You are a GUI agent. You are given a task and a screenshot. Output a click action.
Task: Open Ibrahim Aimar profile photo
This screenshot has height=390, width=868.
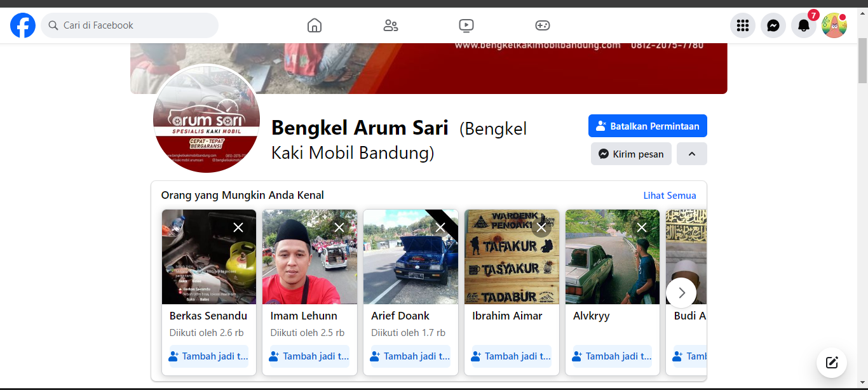click(x=512, y=257)
